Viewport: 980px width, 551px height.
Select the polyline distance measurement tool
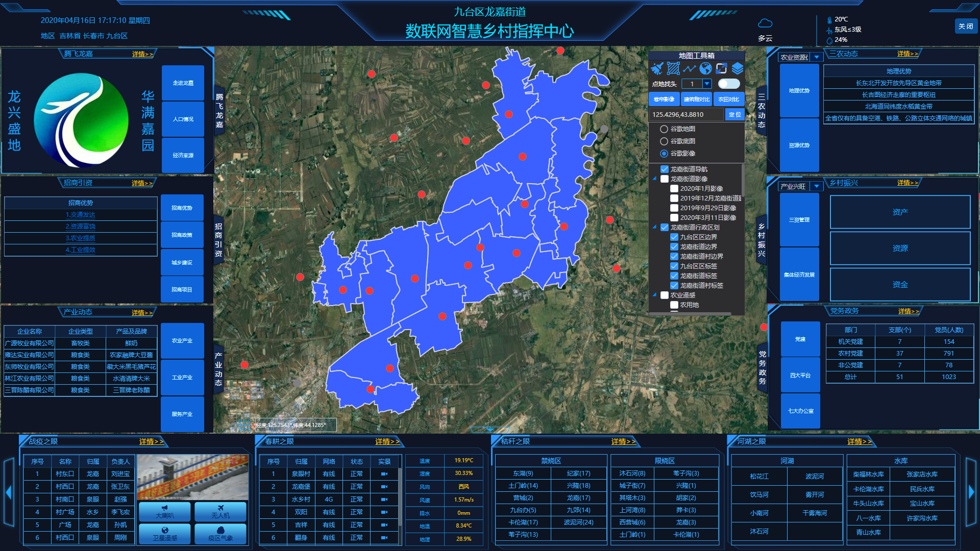click(690, 68)
